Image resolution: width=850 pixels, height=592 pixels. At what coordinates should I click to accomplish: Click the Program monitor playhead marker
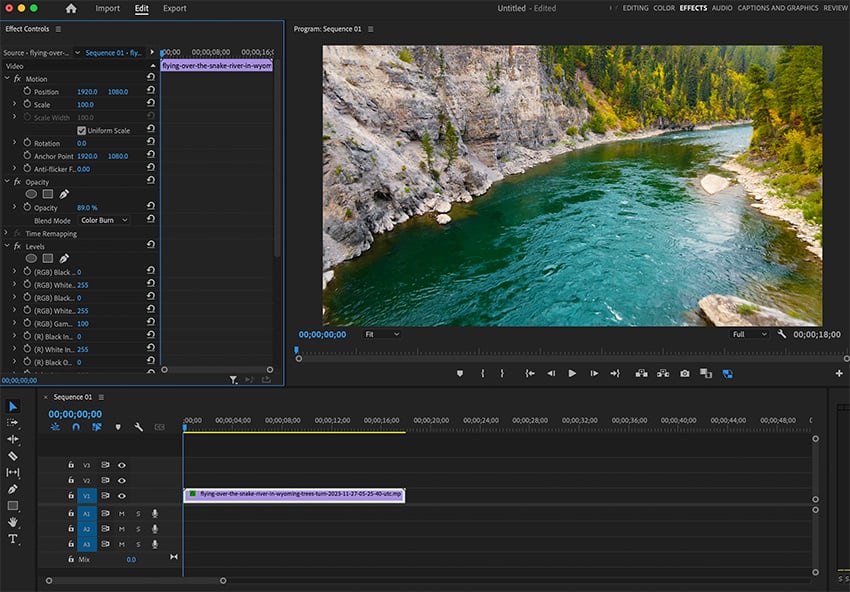coord(296,350)
